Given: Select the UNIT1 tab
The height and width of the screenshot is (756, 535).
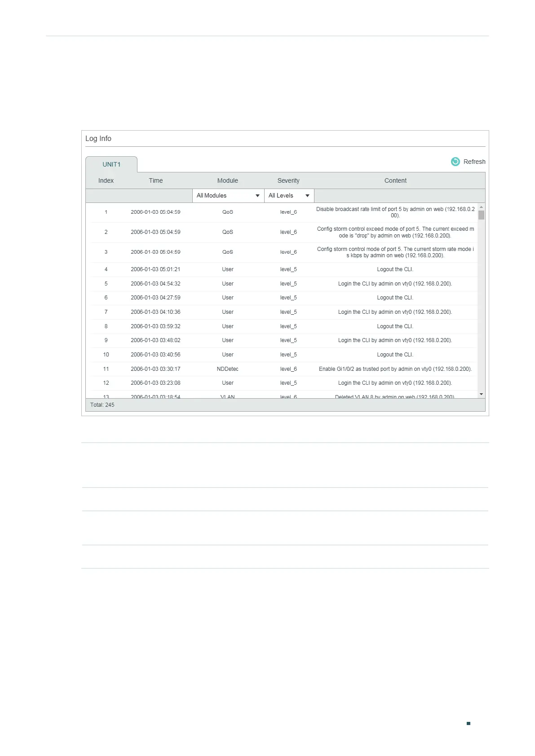Looking at the screenshot, I should [x=111, y=164].
